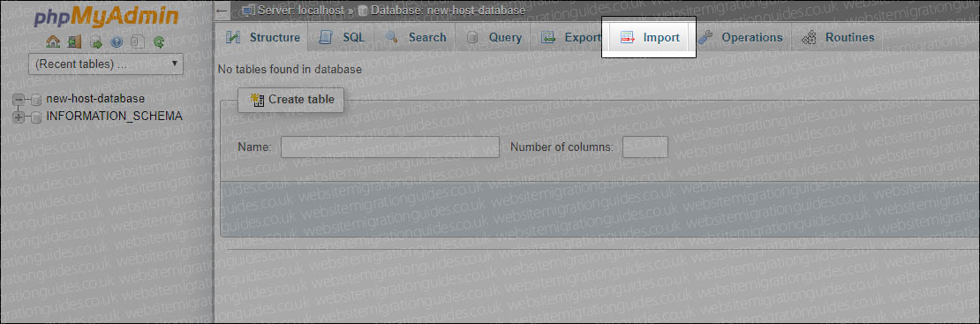Select INFORMATION_SCHEMA in the navigation tree
This screenshot has height=324, width=980.
tap(114, 116)
